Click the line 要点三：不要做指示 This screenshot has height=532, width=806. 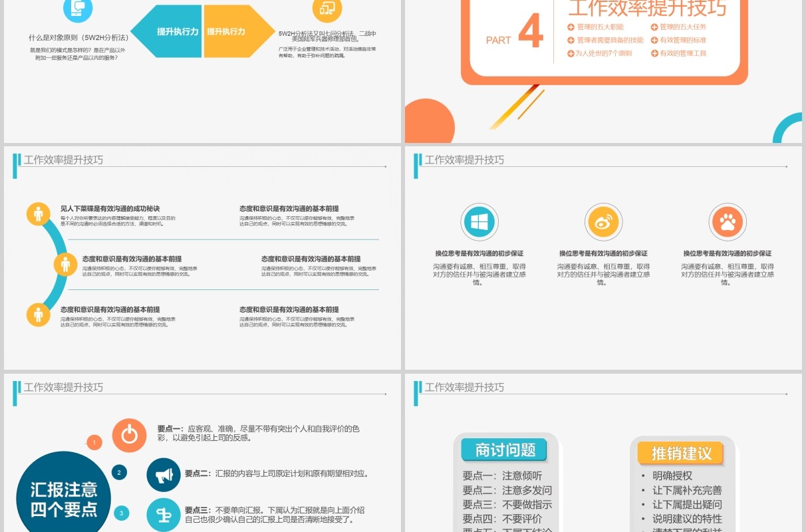pos(507,505)
